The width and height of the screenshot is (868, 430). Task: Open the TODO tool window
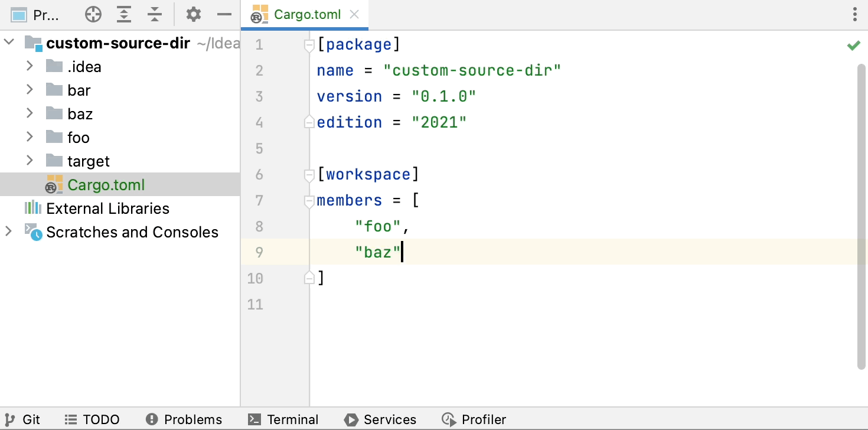coord(92,419)
